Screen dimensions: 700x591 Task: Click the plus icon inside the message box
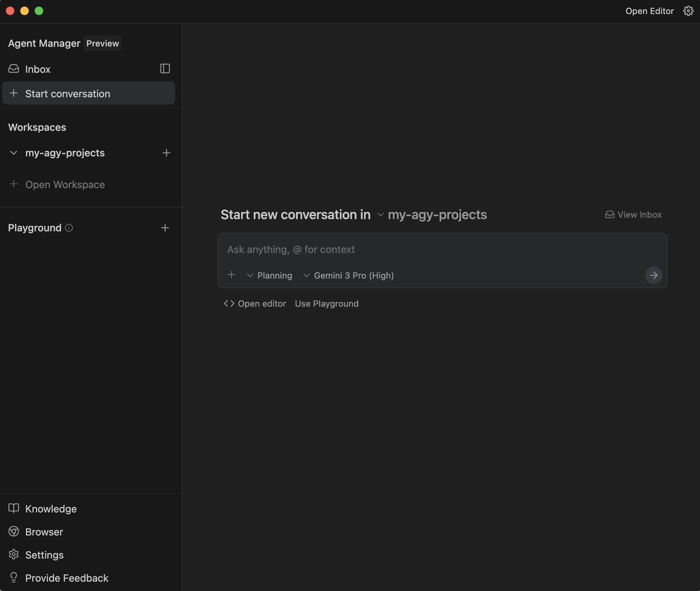tap(232, 275)
